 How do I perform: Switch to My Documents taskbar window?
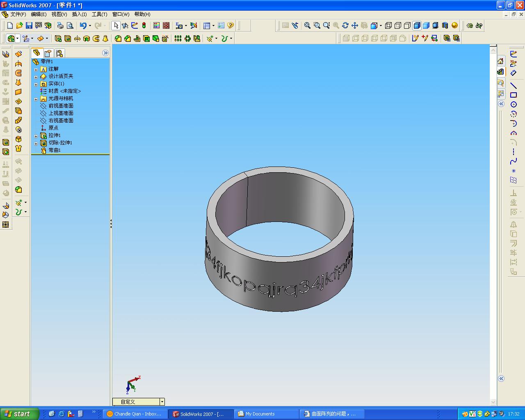coord(267,414)
